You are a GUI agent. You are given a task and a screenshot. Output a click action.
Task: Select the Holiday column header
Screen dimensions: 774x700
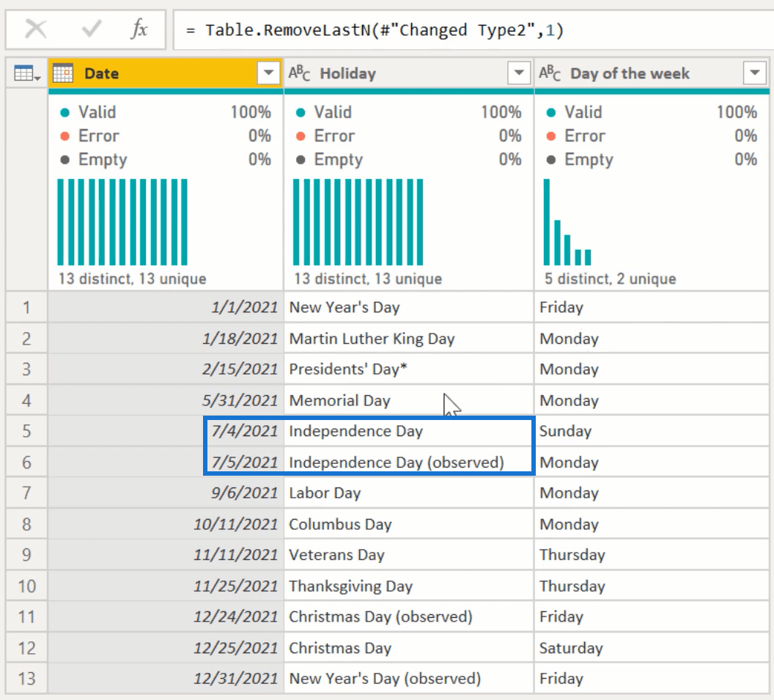(x=409, y=73)
